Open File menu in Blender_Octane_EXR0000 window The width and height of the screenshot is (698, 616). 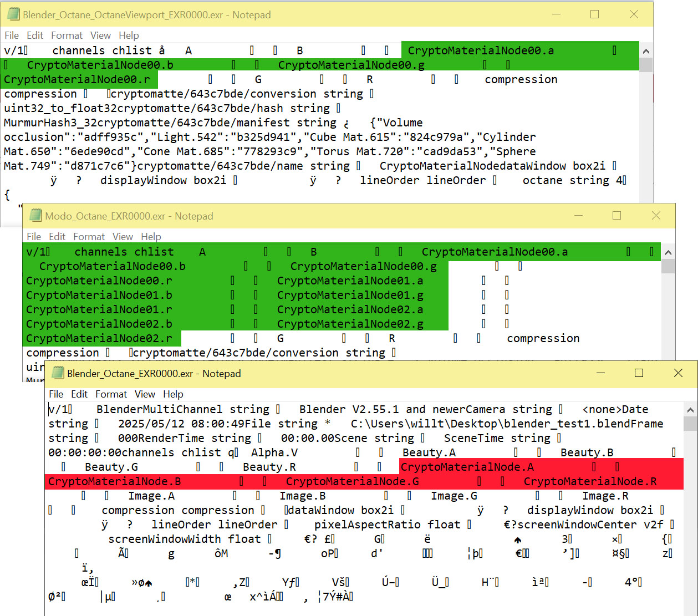point(56,394)
